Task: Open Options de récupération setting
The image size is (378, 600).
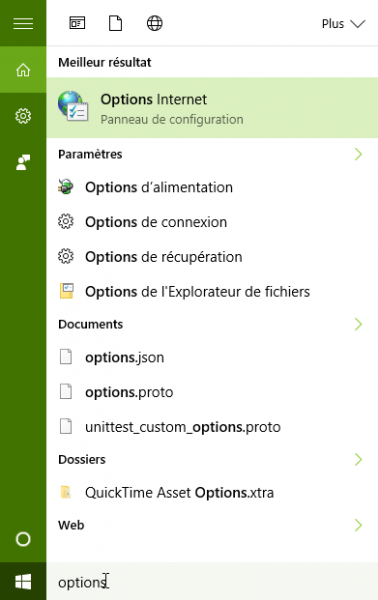Action: 212,257
